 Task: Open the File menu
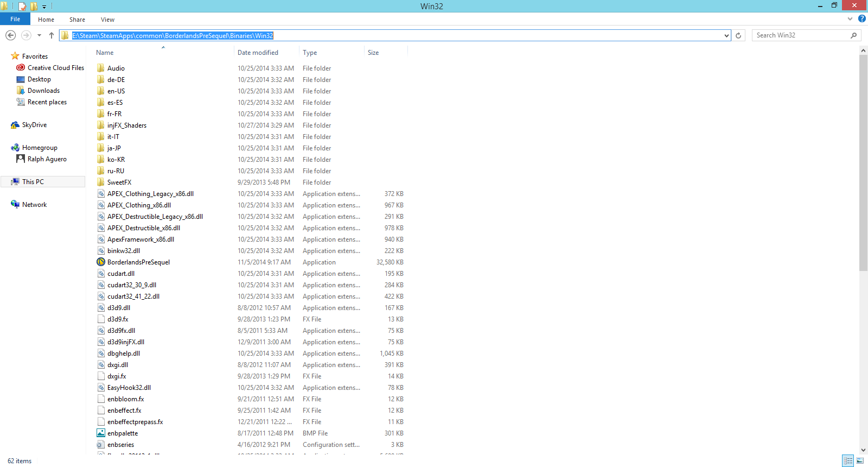15,19
